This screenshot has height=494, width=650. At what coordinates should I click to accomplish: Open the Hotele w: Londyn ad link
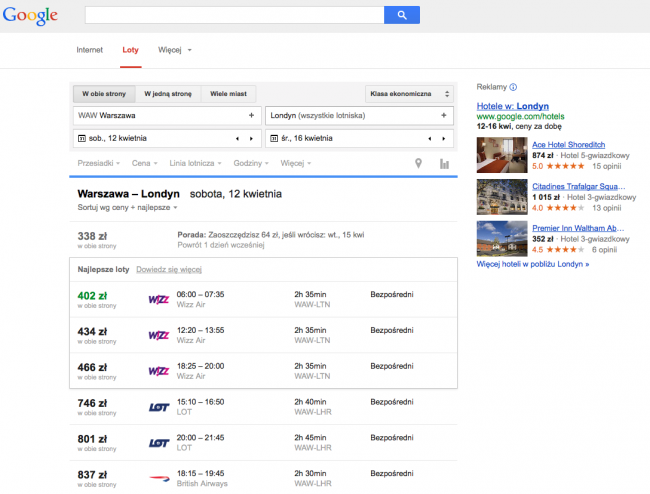(512, 106)
